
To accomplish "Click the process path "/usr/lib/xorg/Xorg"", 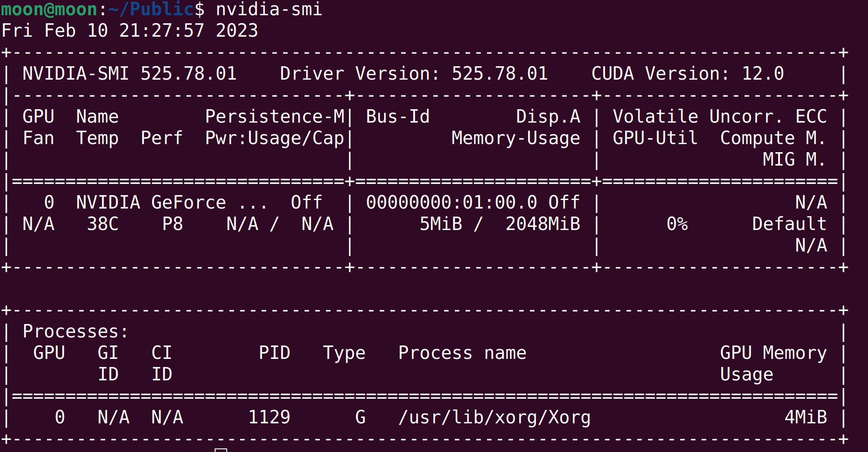I will point(494,418).
